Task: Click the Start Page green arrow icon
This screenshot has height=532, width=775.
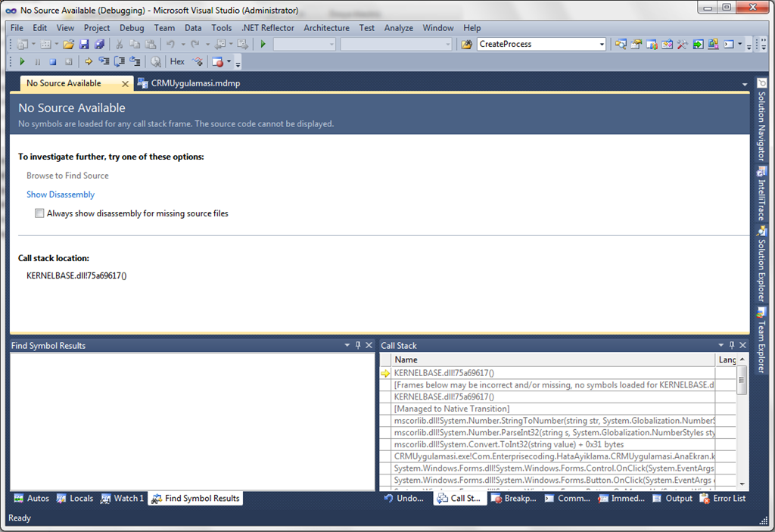Action: 697,45
